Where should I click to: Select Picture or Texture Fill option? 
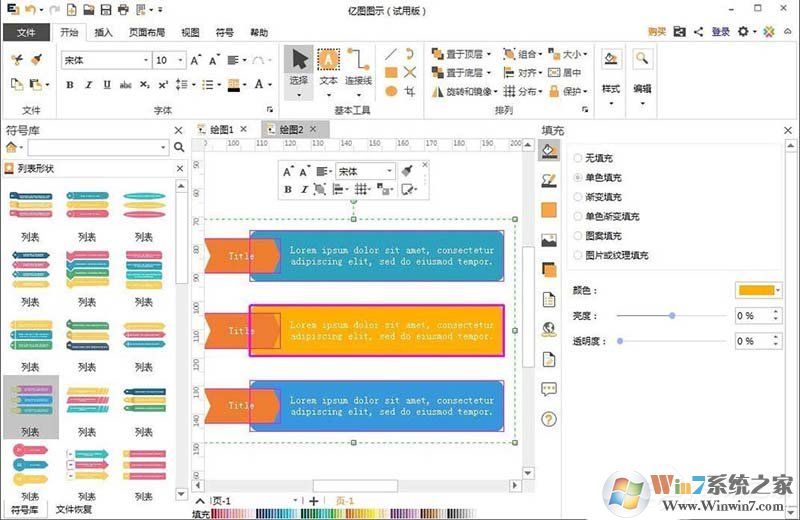[578, 255]
